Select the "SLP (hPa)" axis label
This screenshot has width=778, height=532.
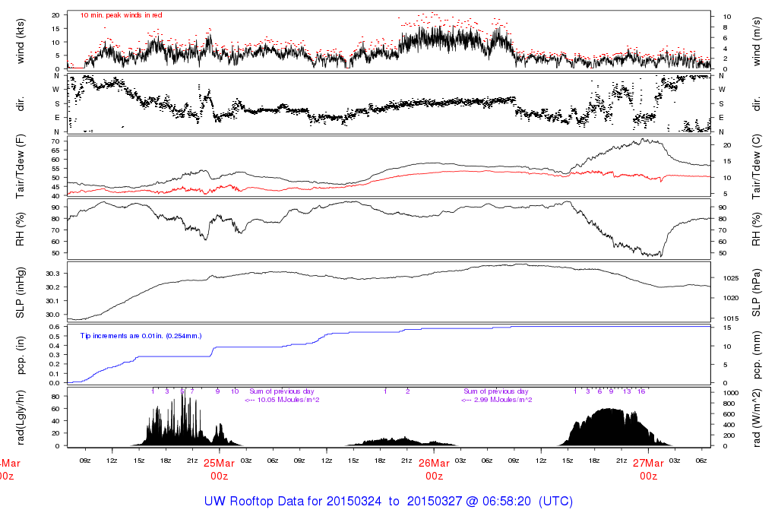pos(756,293)
